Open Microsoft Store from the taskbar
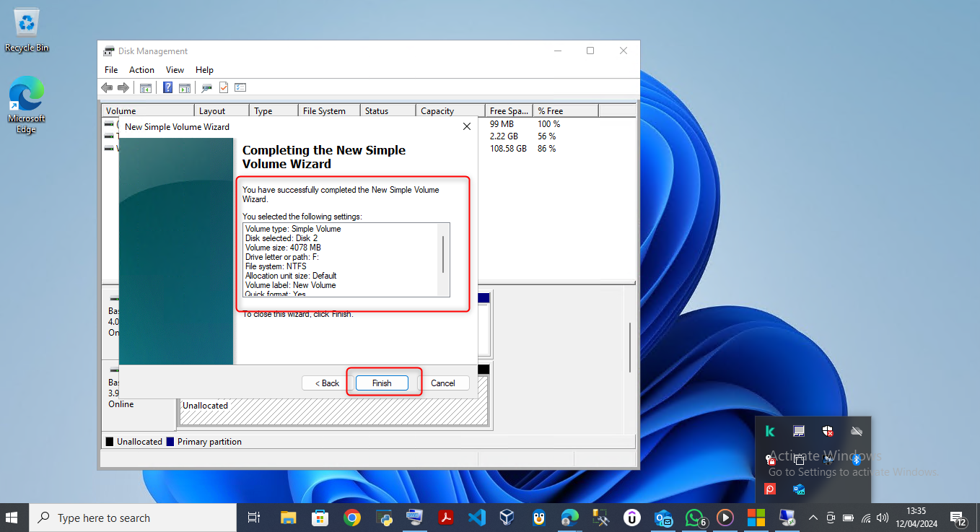This screenshot has width=980, height=532. coord(320,518)
